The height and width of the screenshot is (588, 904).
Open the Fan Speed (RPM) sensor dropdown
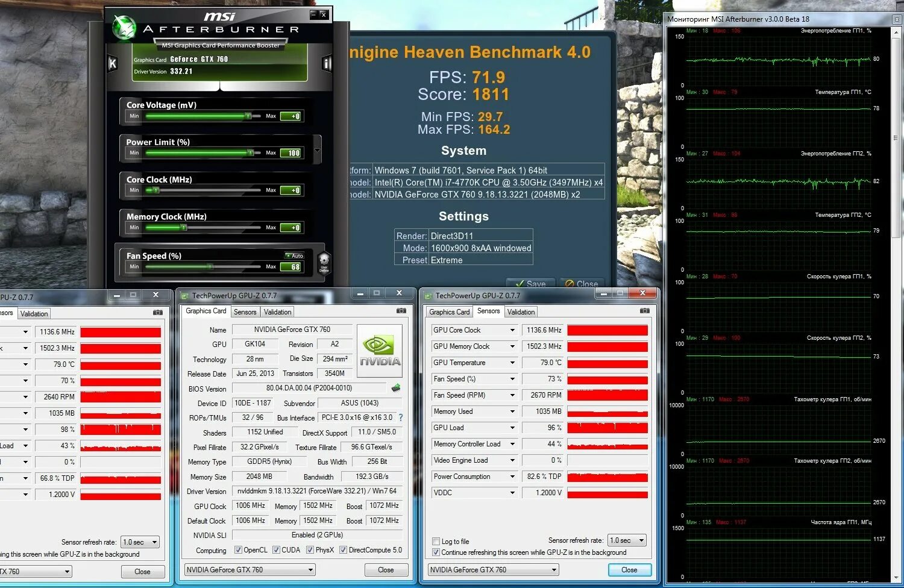[x=512, y=395]
